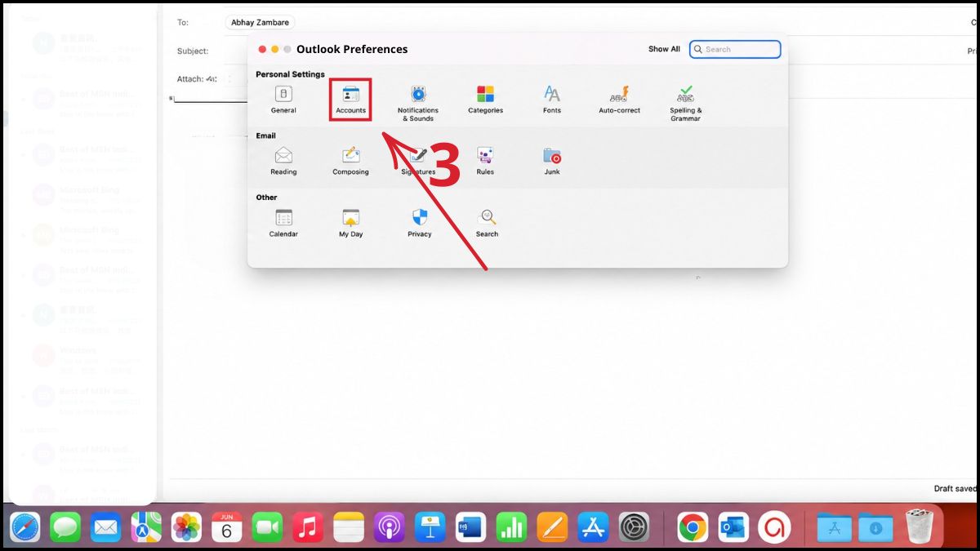Click the Abhay Zambare recipient chip
Viewport: 980px width, 551px height.
tap(260, 23)
